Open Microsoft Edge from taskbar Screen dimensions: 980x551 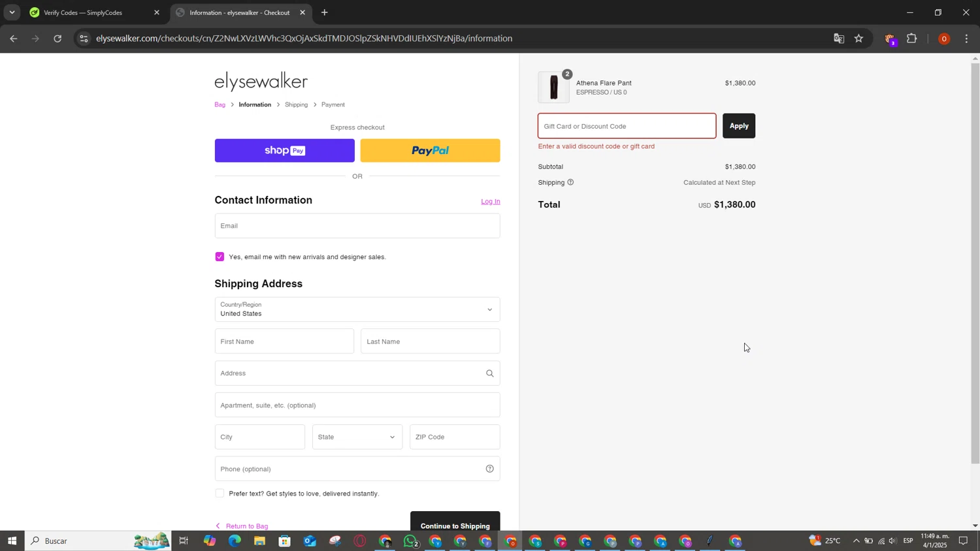click(x=234, y=541)
